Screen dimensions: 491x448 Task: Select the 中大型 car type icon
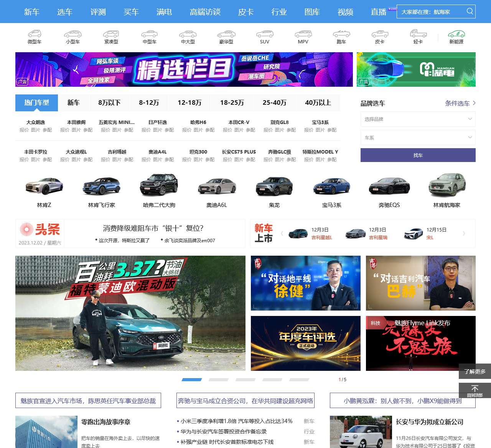click(x=188, y=34)
